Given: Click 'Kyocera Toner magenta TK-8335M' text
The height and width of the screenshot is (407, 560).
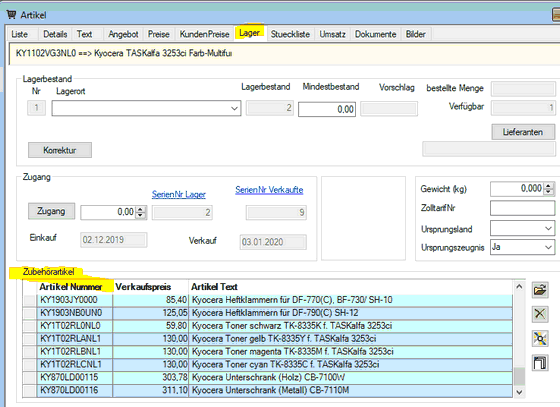Looking at the screenshot, I should 292,351.
